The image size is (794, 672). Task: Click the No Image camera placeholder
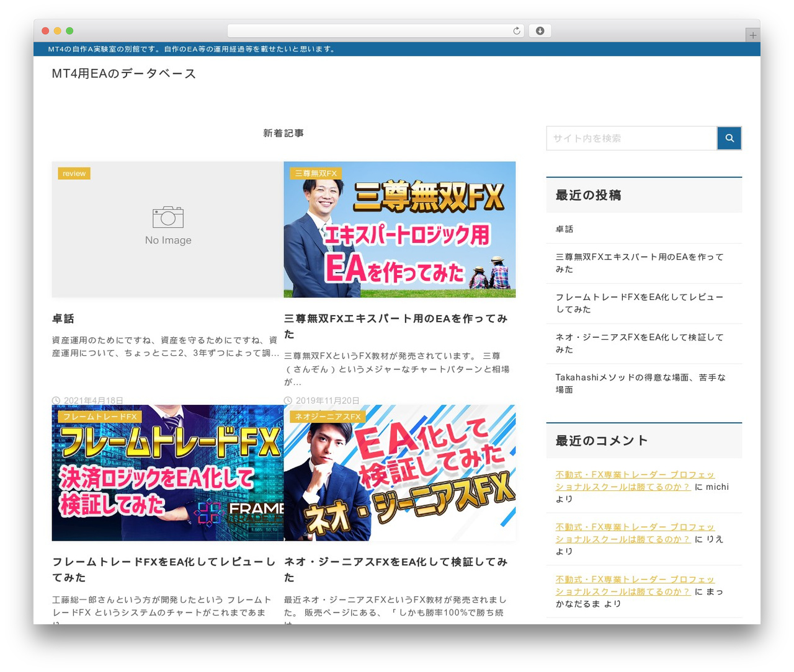[167, 229]
